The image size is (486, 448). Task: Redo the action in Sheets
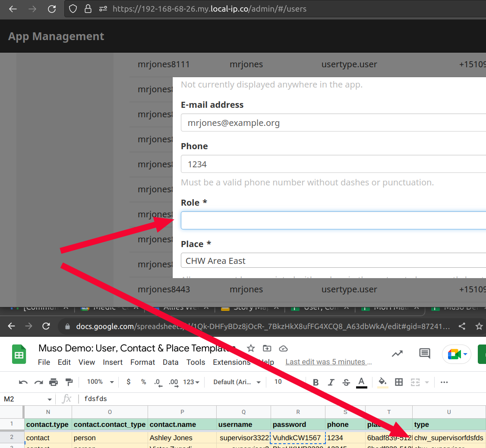38,382
